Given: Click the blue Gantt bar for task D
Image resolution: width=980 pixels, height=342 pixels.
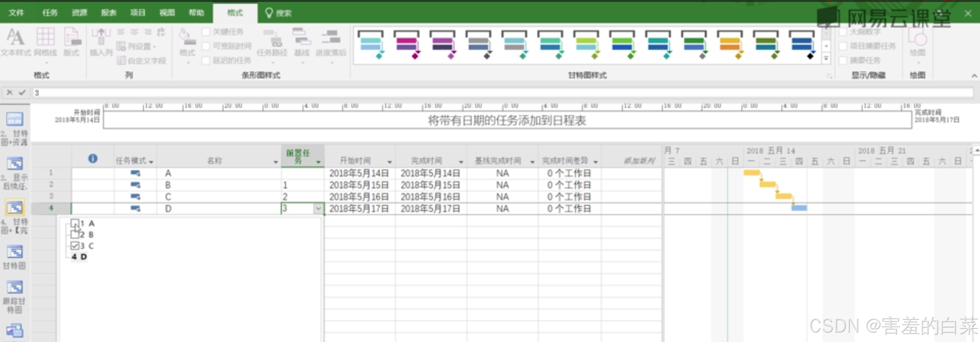Looking at the screenshot, I should (799, 208).
